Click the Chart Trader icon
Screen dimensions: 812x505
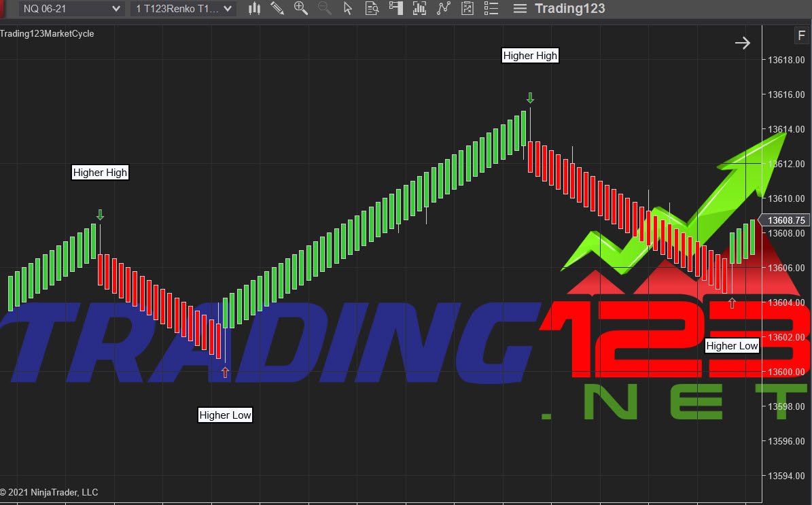396,8
